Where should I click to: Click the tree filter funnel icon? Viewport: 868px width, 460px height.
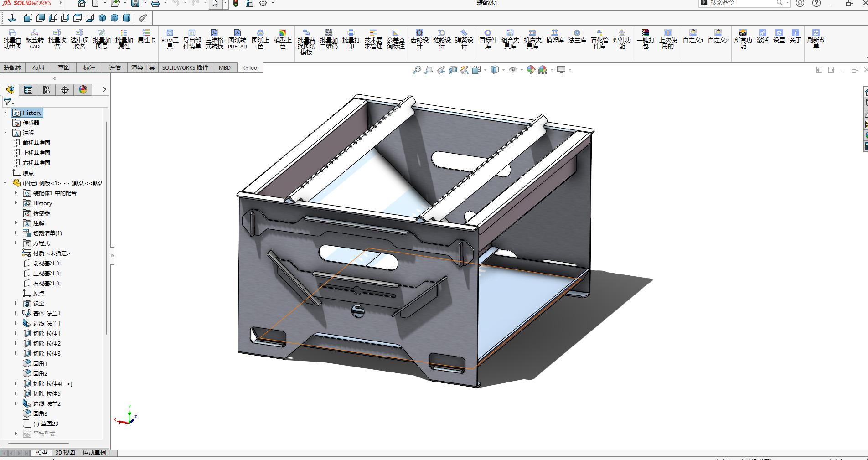tap(8, 102)
